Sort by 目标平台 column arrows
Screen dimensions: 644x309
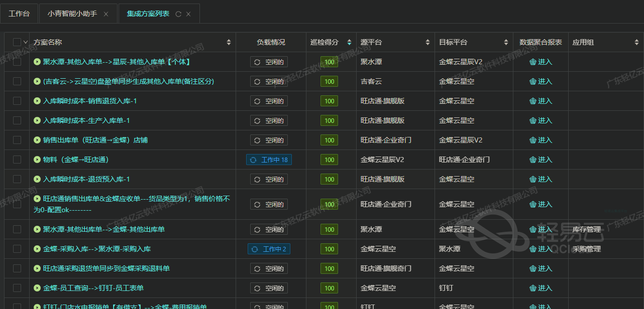click(506, 42)
